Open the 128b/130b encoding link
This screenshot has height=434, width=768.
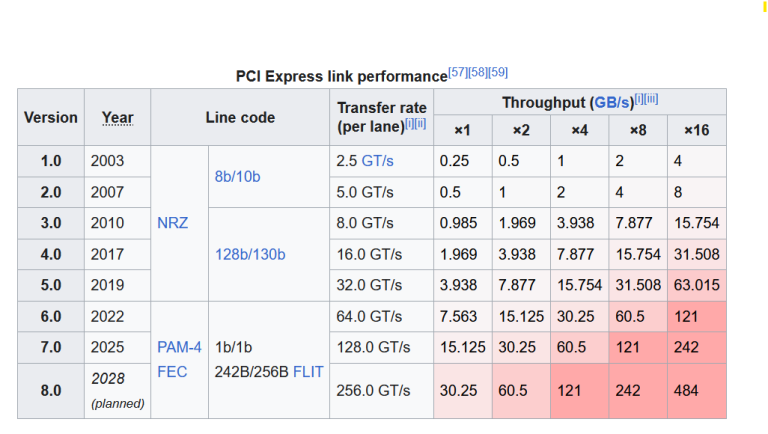click(250, 254)
